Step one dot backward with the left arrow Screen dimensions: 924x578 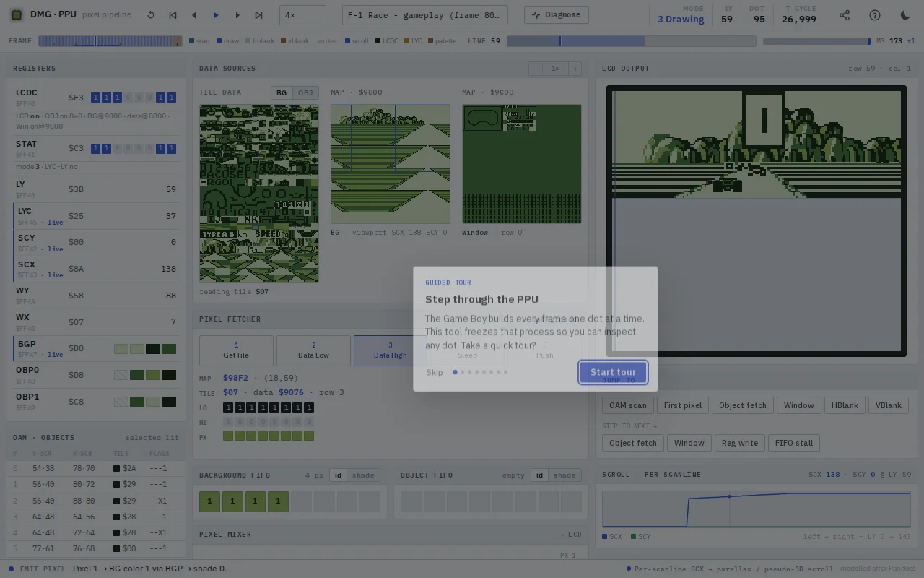pyautogui.click(x=194, y=14)
